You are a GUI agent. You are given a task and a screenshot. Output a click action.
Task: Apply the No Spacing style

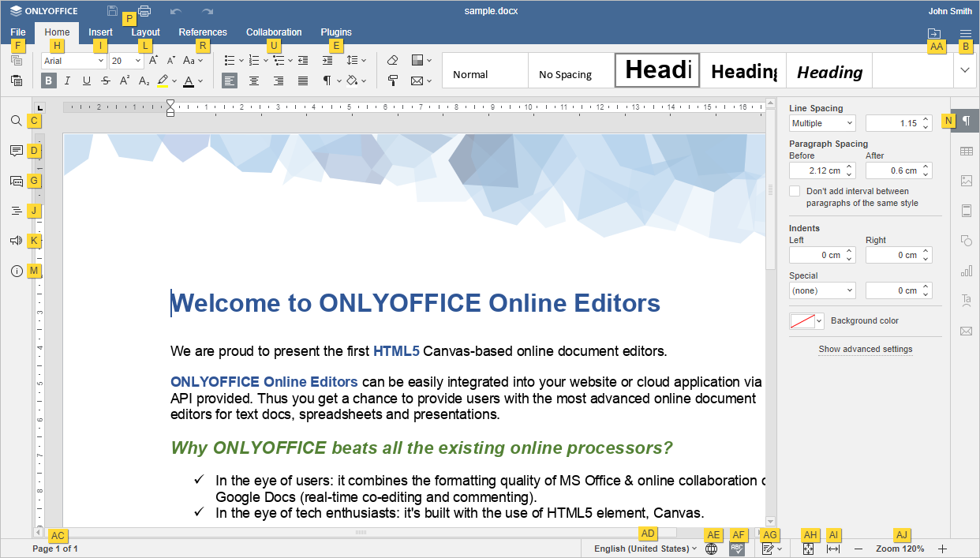coord(571,70)
